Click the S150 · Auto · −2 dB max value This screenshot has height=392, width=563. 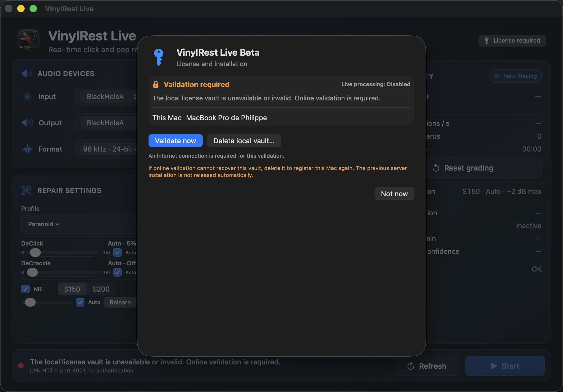(502, 191)
